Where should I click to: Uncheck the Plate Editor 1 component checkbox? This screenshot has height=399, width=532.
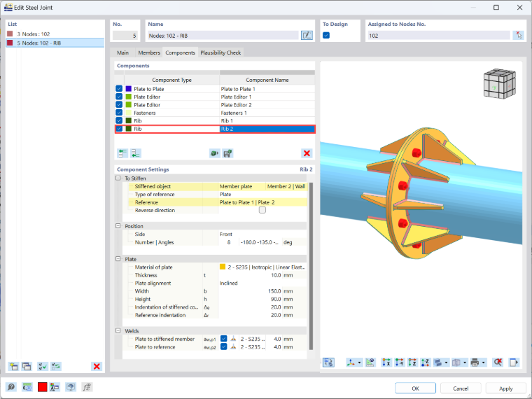click(119, 97)
